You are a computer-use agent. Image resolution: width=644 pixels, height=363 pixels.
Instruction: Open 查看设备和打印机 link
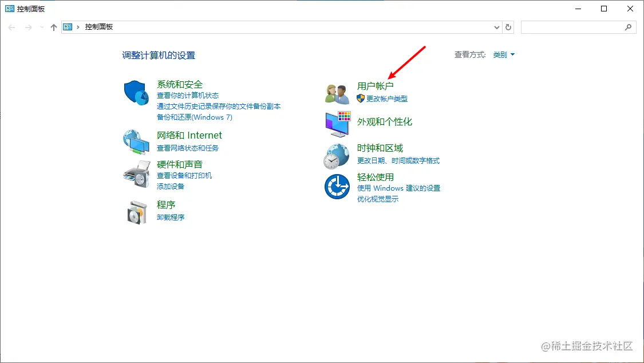click(x=184, y=175)
